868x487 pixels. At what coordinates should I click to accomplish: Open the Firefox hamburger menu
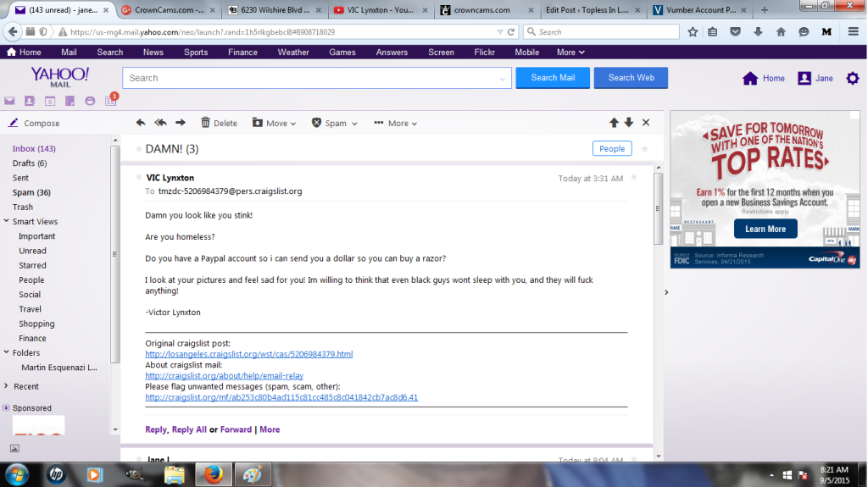pos(853,32)
